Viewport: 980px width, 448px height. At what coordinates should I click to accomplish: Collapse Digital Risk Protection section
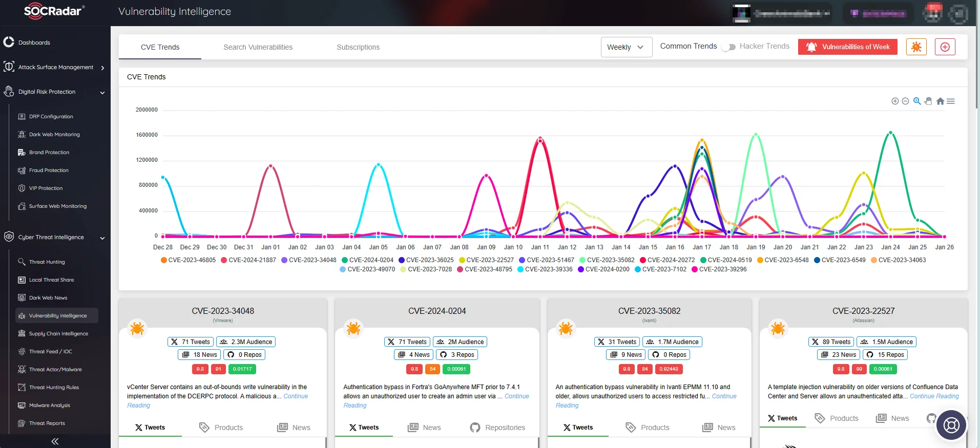(x=55, y=92)
